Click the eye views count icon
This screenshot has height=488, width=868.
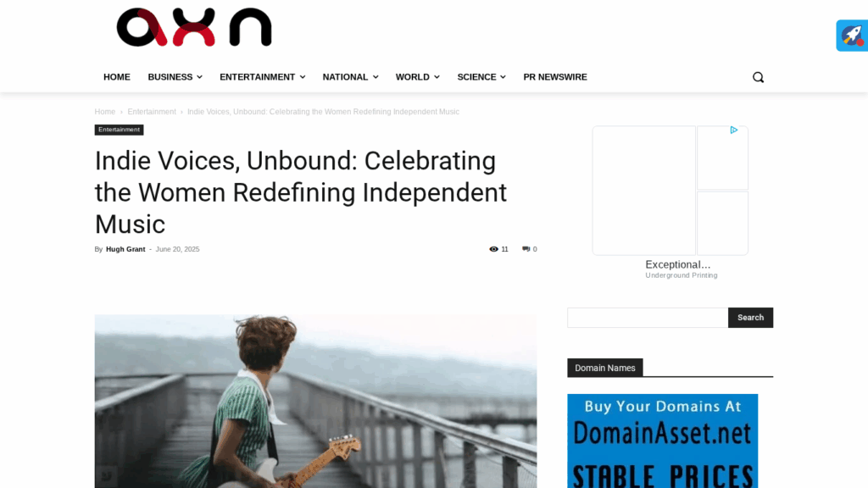point(494,250)
